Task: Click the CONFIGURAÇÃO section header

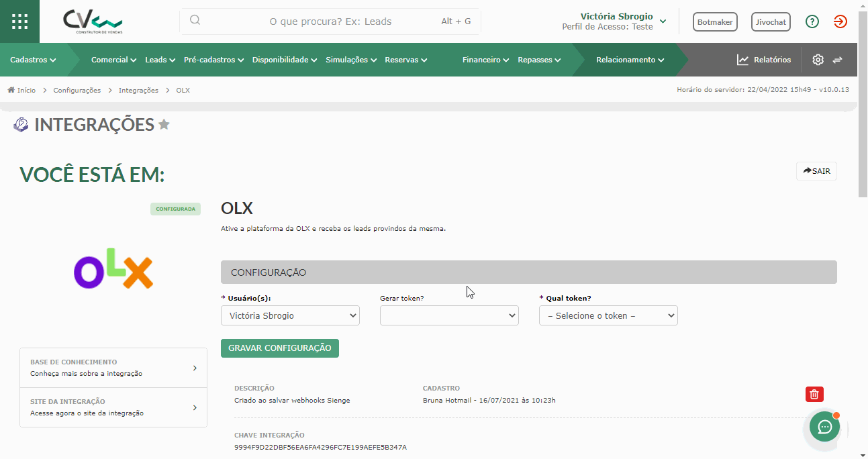Action: (529, 272)
